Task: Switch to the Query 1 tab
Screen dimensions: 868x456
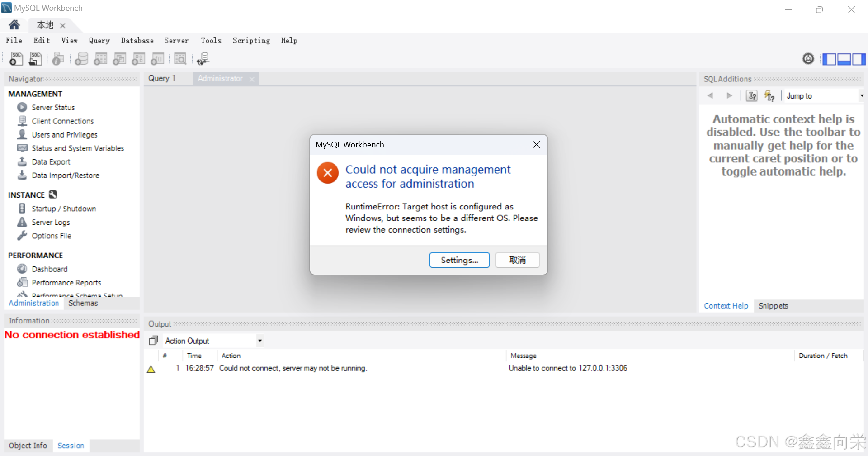Action: click(162, 78)
